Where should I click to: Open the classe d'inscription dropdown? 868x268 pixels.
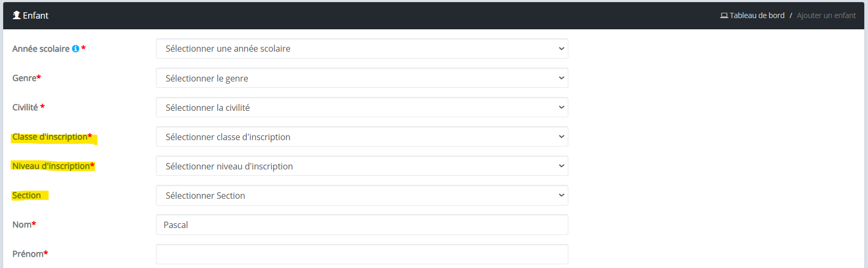click(x=362, y=136)
